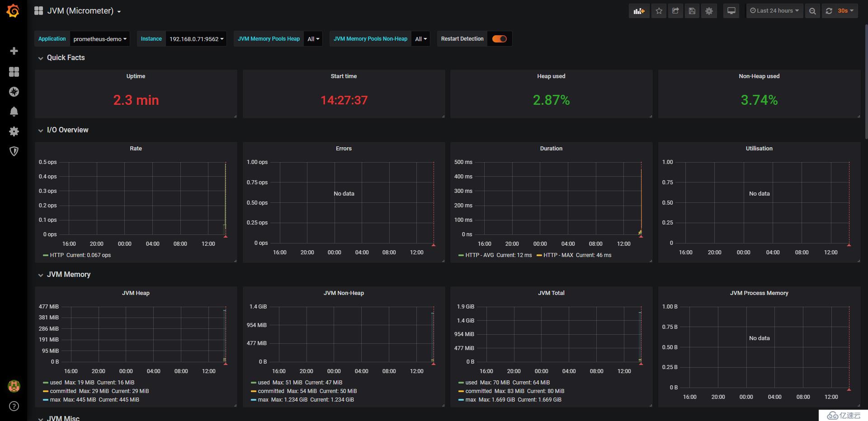Open the Uptime panel title menu
This screenshot has width=868, height=421.
(136, 76)
